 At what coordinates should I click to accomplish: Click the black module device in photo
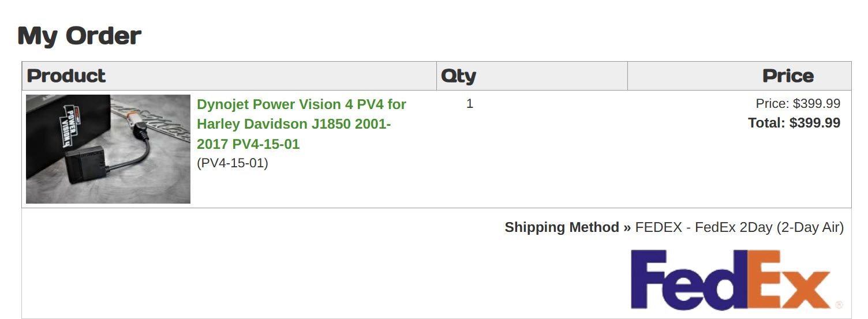click(87, 164)
